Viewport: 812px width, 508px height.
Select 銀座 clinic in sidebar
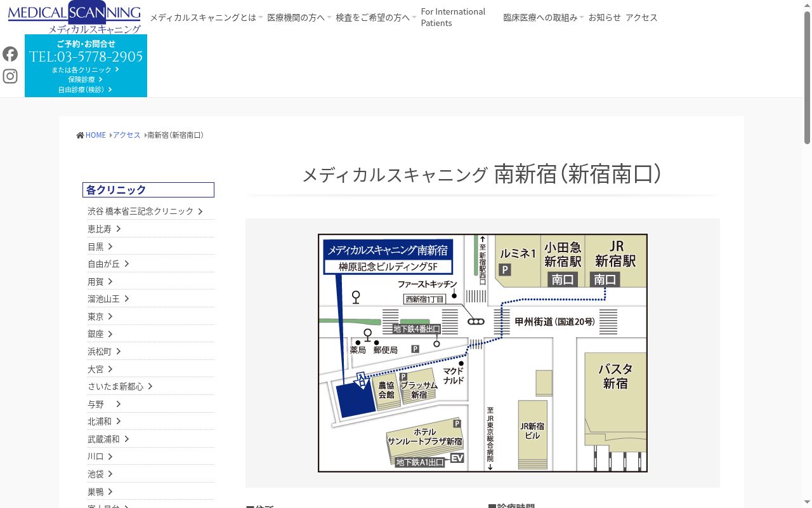coord(151,334)
